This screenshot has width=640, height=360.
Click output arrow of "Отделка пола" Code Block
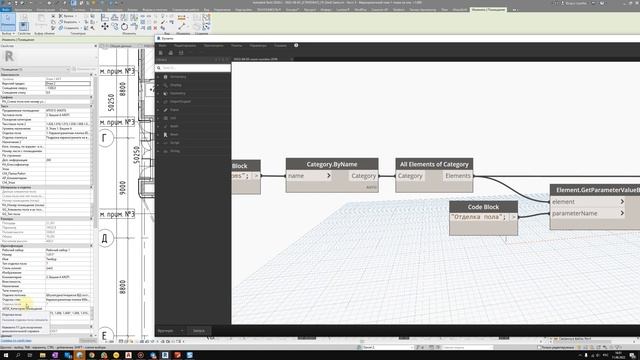513,217
